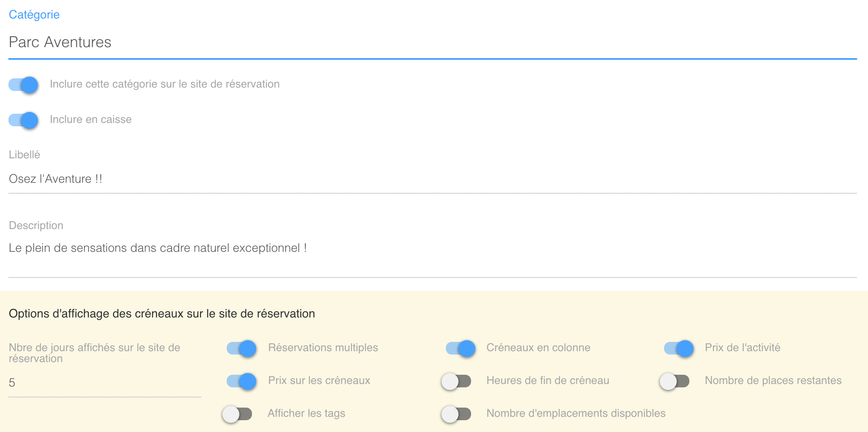Enable 'Nombre d'emplacements disponibles' toggle
This screenshot has height=432, width=868.
456,414
